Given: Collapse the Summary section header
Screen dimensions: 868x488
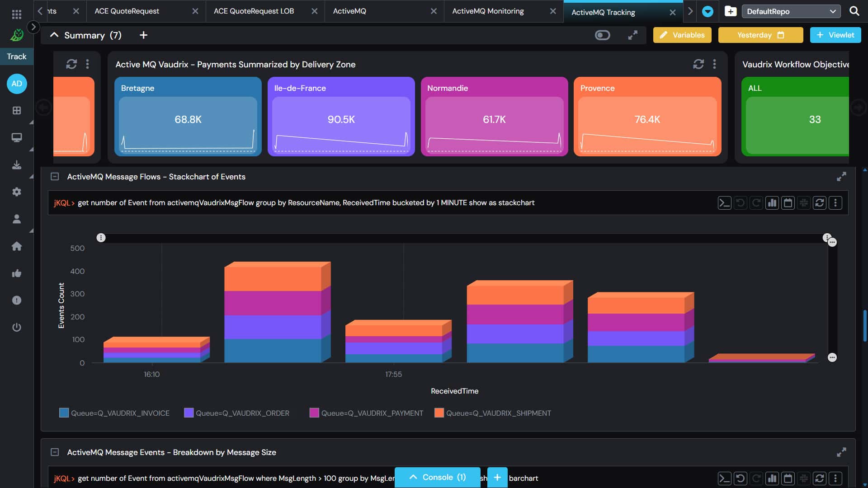Looking at the screenshot, I should click(54, 35).
